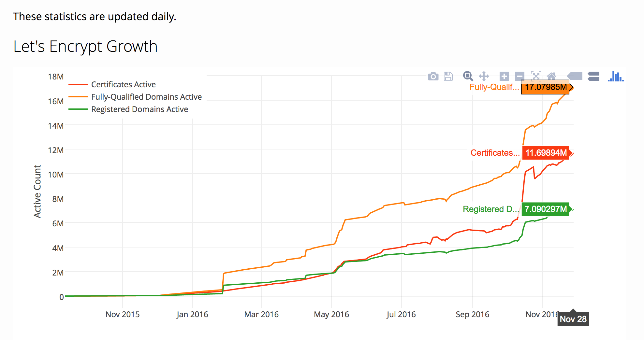Click the 8M y-axis tick label

tap(58, 199)
